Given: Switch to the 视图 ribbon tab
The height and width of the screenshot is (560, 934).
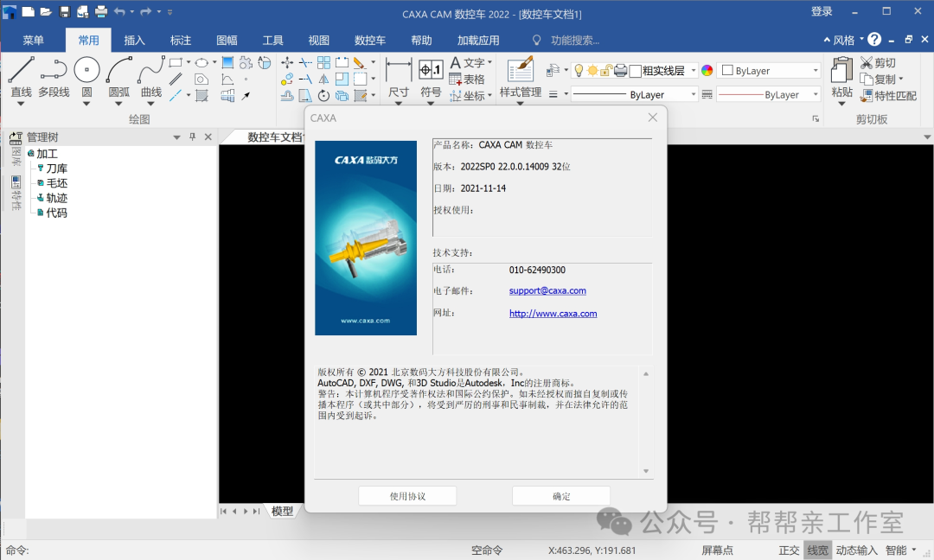Looking at the screenshot, I should pyautogui.click(x=318, y=40).
